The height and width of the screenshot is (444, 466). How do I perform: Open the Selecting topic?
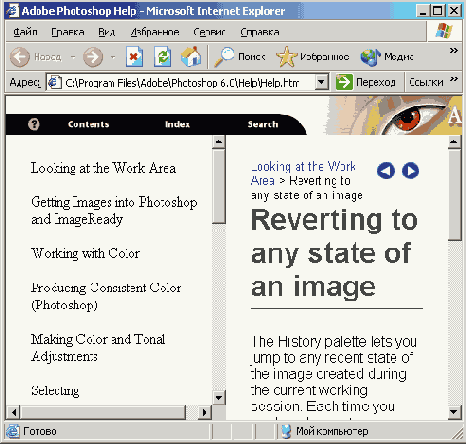(x=55, y=390)
